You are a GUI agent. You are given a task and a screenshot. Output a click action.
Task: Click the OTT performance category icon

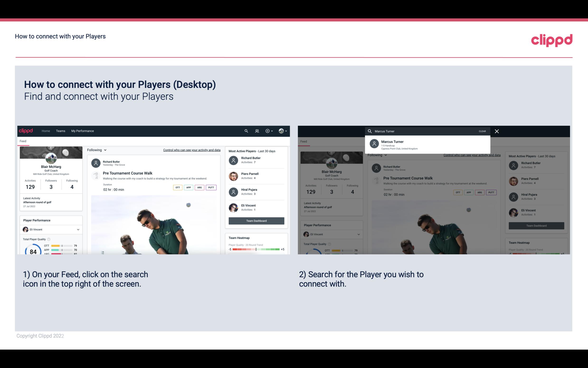(177, 187)
